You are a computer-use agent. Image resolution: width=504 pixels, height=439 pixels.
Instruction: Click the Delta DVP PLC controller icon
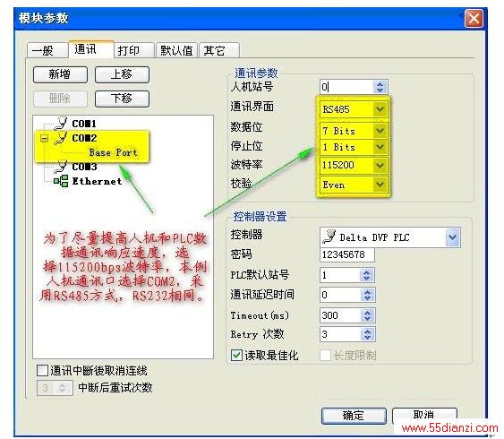click(x=329, y=237)
